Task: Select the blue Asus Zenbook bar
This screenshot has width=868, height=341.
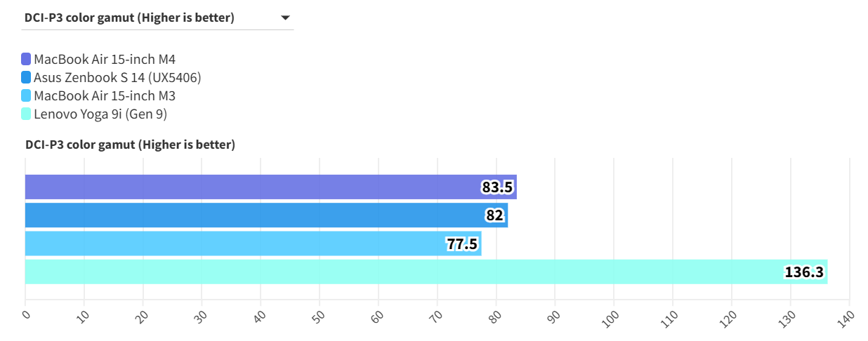Action: click(246, 215)
